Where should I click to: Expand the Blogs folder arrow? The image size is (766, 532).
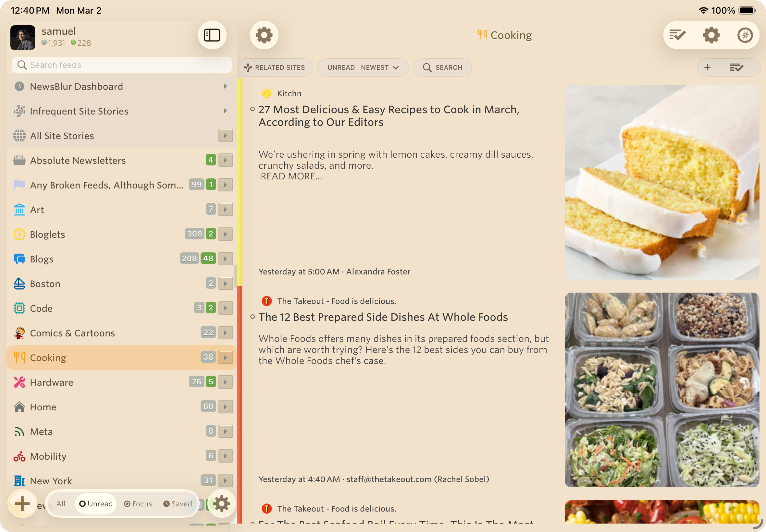(x=226, y=259)
